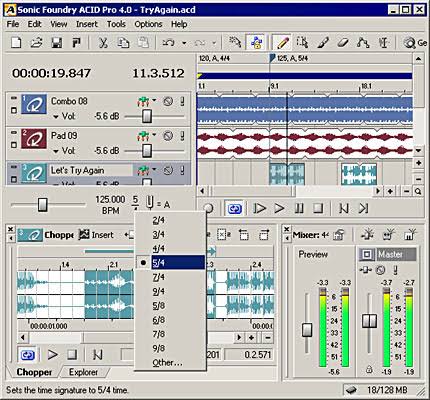Screen dimensions: 430x400
Task: Mute the Combo 08 track
Action: pos(168,101)
